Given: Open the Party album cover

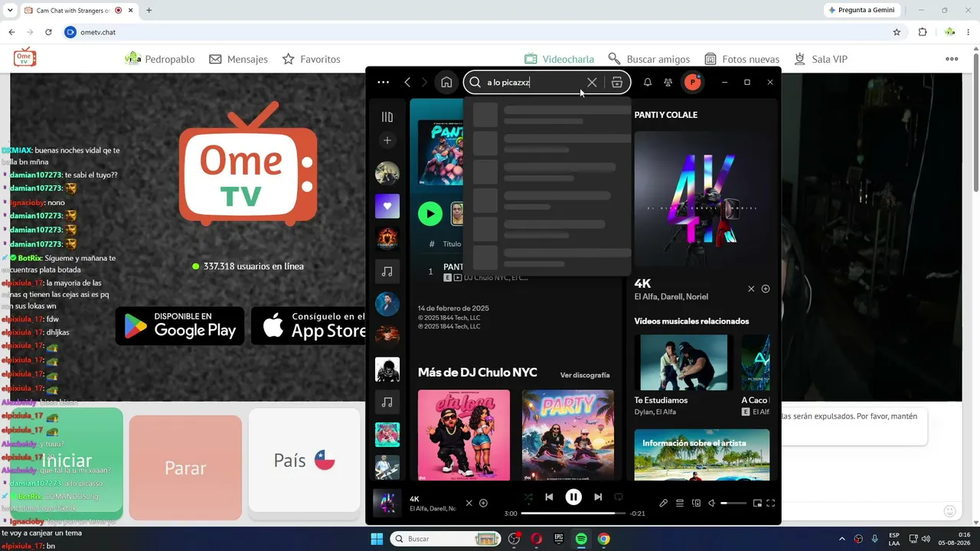Looking at the screenshot, I should pyautogui.click(x=568, y=435).
